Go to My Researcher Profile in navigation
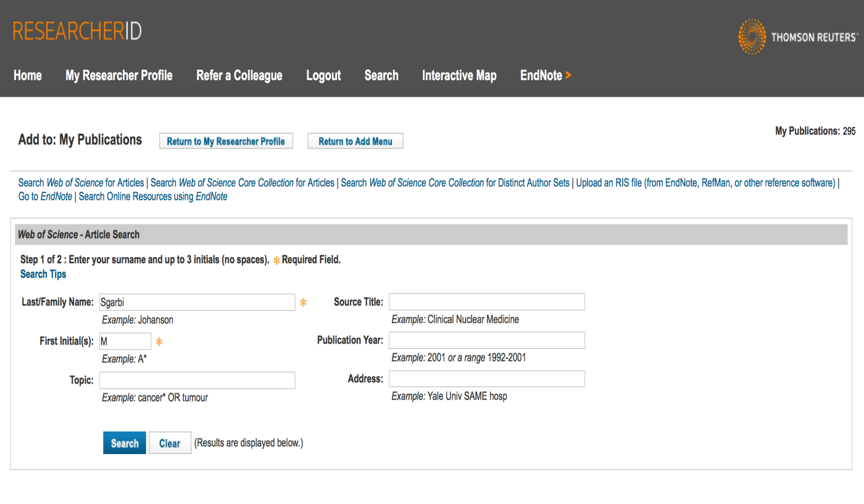Viewport: 864px width, 504px height. 119,75
